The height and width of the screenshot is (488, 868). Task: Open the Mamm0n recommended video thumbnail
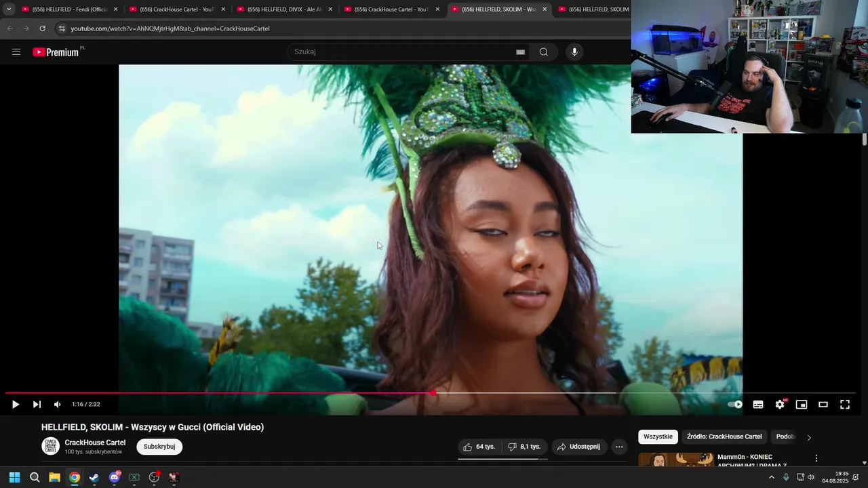[x=676, y=460]
